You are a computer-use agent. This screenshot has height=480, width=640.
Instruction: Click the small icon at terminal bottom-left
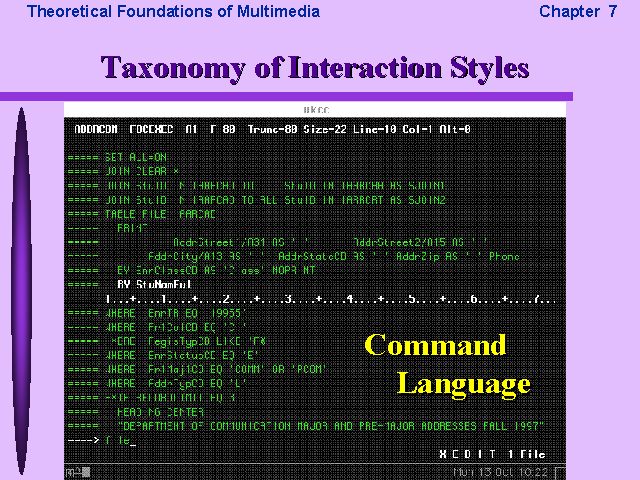[x=75, y=470]
